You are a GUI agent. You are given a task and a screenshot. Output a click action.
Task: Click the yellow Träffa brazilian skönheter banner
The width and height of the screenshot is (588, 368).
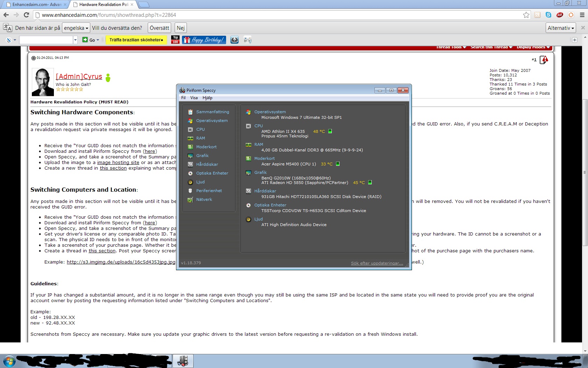tap(136, 40)
